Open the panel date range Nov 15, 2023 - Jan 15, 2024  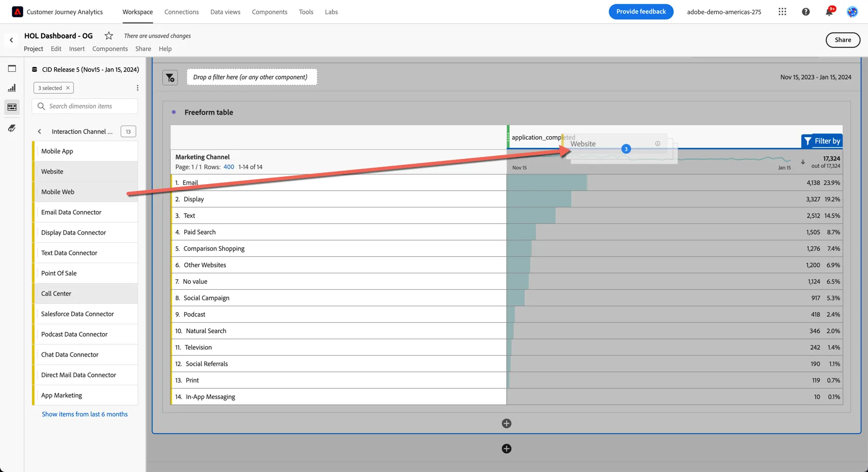point(816,77)
